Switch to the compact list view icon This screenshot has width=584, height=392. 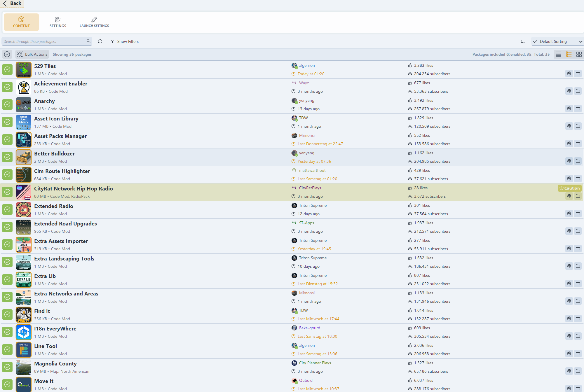(x=559, y=54)
